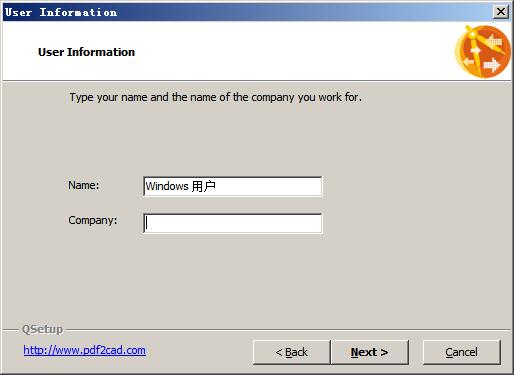Click the Next button to continue

(x=370, y=352)
